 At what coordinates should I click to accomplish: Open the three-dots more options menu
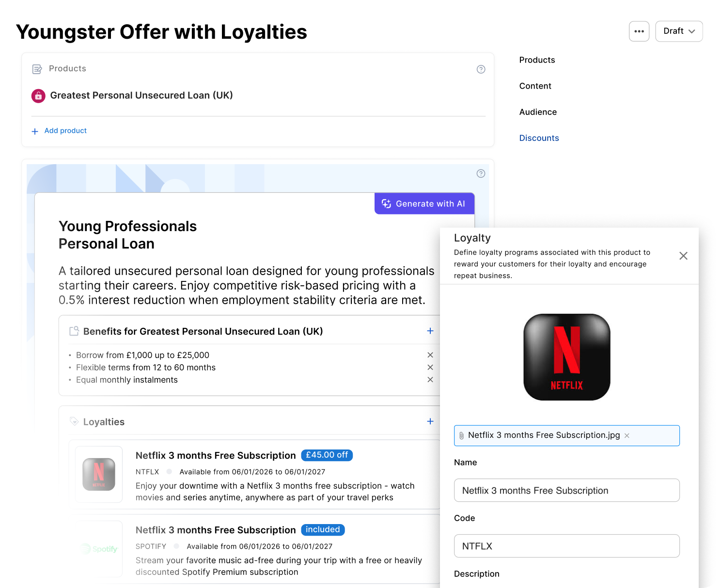click(639, 31)
